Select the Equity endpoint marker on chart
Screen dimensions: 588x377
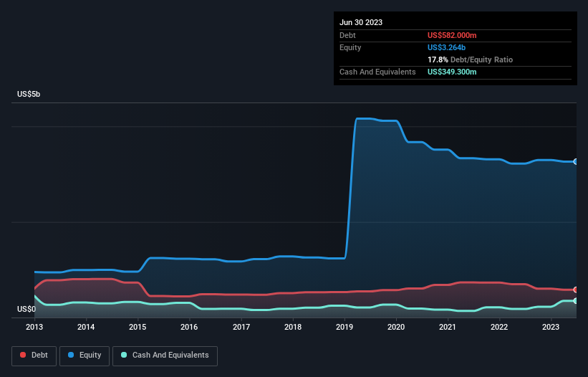[x=576, y=162]
